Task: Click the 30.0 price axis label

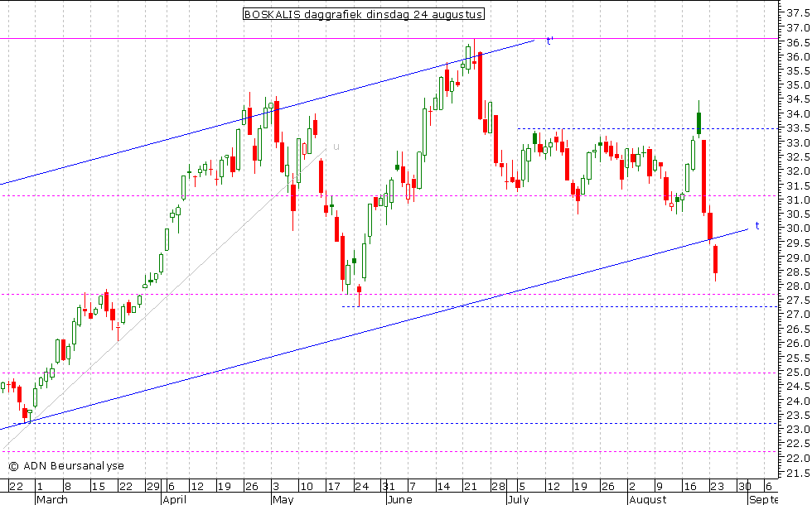Action: (x=798, y=228)
